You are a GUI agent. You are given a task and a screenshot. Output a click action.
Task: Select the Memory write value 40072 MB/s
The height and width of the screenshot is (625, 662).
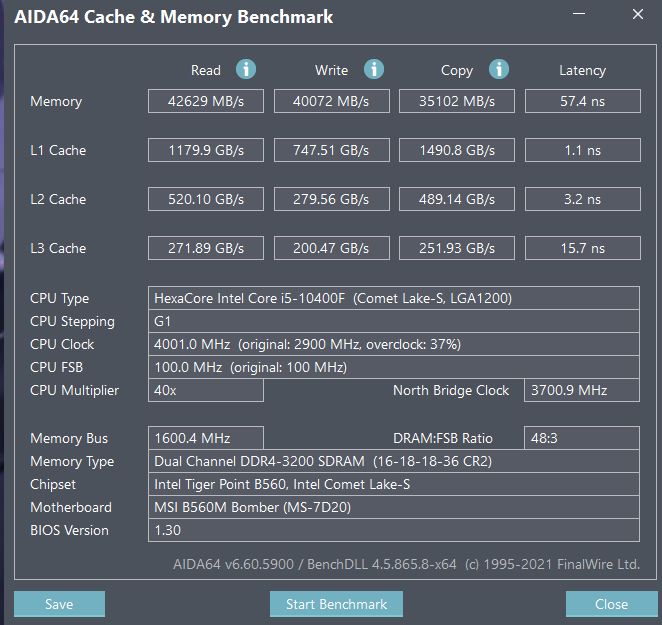(x=331, y=101)
